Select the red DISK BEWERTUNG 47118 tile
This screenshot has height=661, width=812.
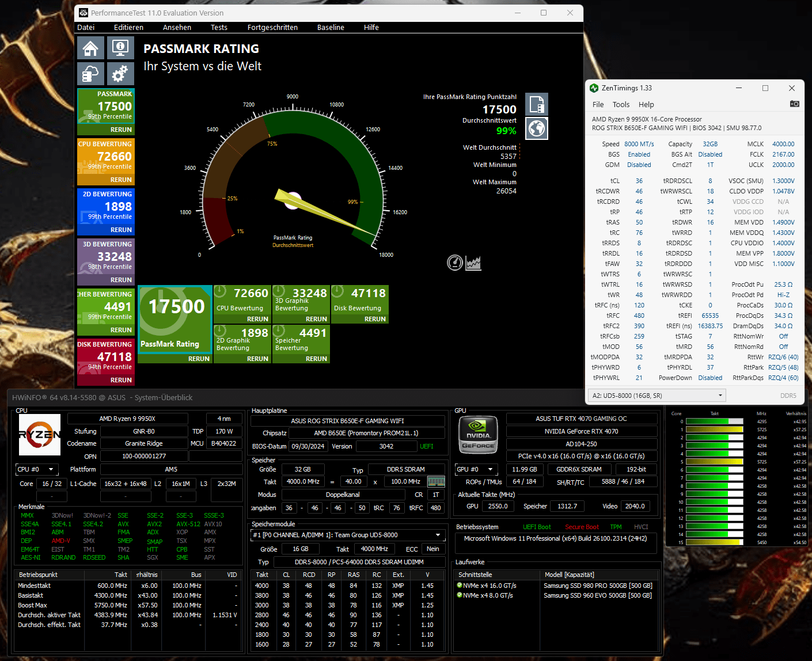tap(106, 356)
